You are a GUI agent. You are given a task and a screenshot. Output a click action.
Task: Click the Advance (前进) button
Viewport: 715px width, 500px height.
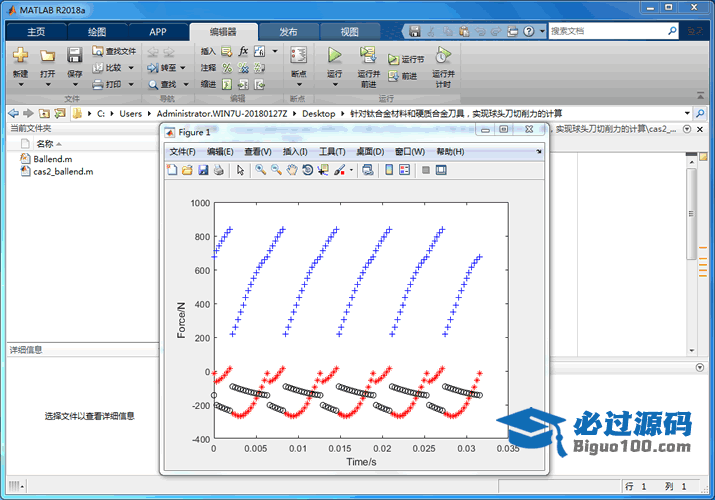403,76
